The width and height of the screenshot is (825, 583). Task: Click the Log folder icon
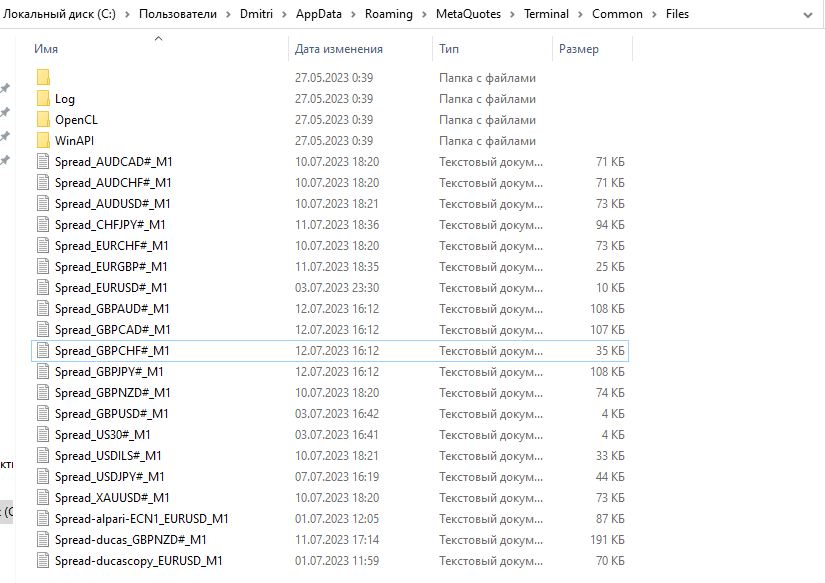[x=43, y=99]
